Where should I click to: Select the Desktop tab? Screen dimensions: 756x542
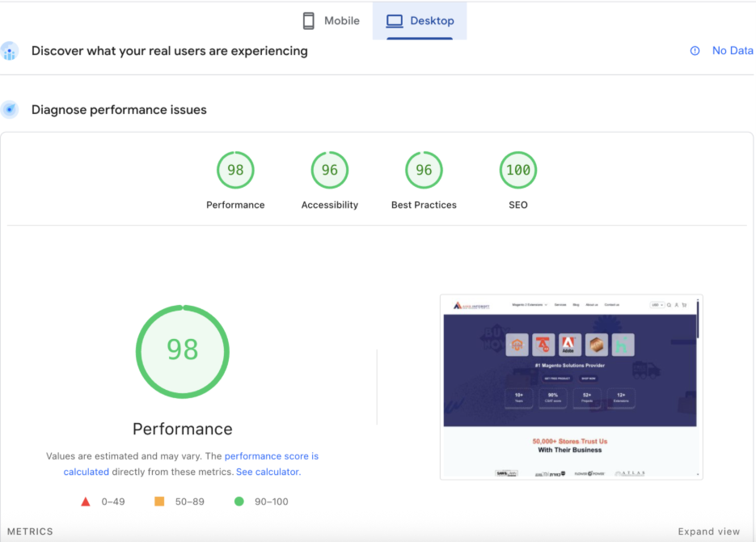coord(420,21)
